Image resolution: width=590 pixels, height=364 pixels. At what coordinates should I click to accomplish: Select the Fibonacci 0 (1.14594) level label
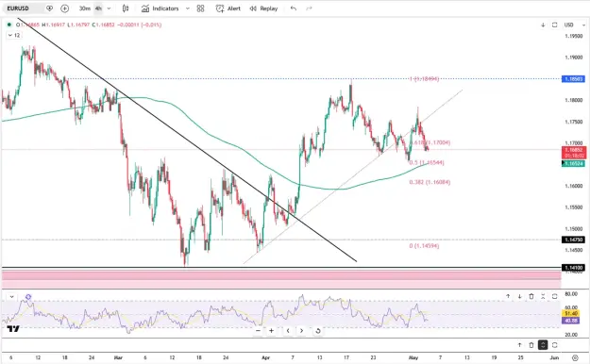pyautogui.click(x=424, y=245)
